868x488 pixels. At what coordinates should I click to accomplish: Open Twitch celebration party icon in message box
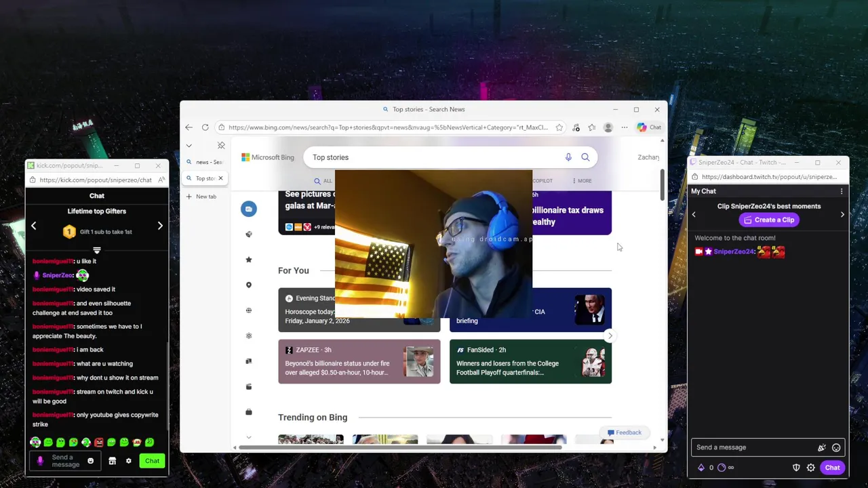821,447
